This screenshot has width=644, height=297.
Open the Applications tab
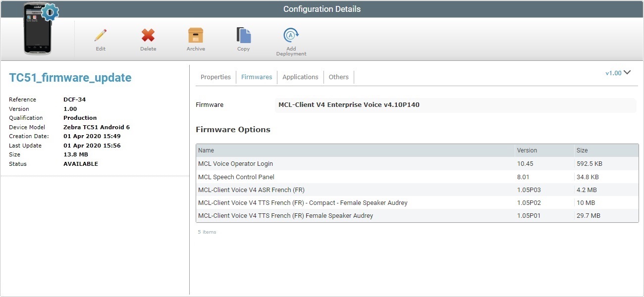tap(300, 77)
